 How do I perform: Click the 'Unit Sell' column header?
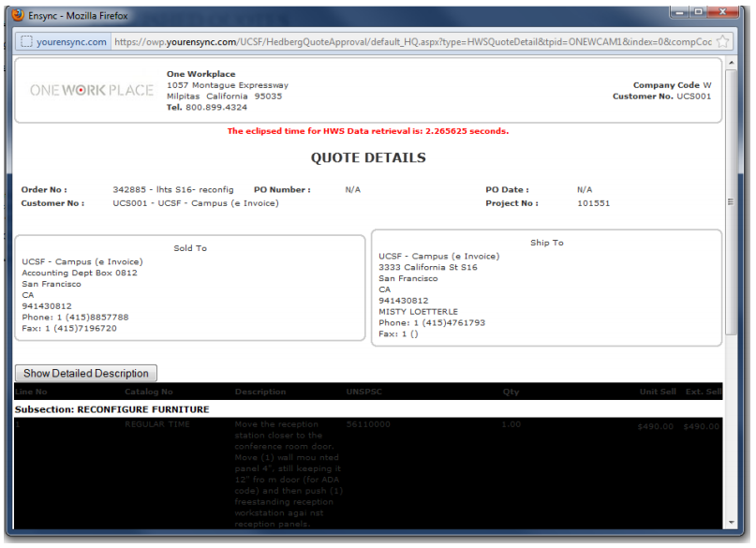pyautogui.click(x=658, y=392)
